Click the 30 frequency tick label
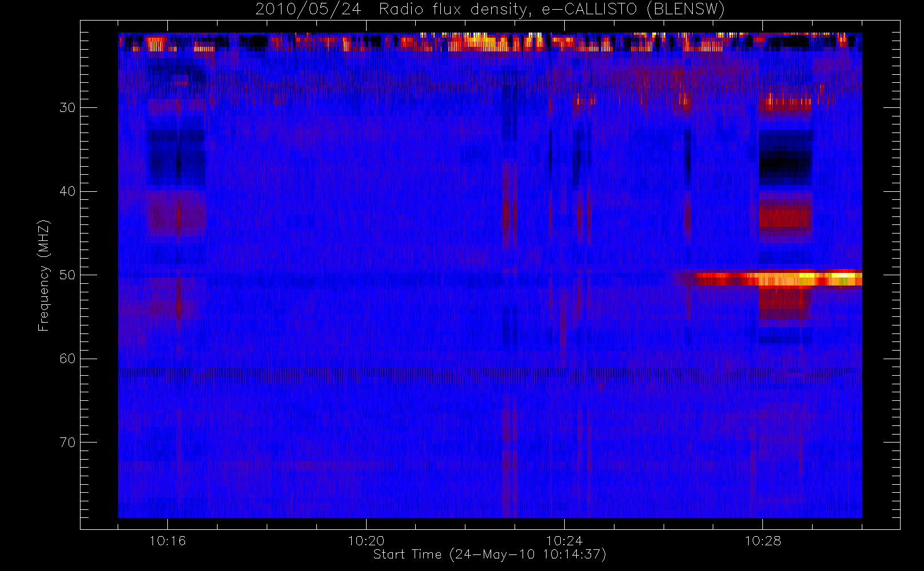Image resolution: width=924 pixels, height=571 pixels. pos(67,107)
